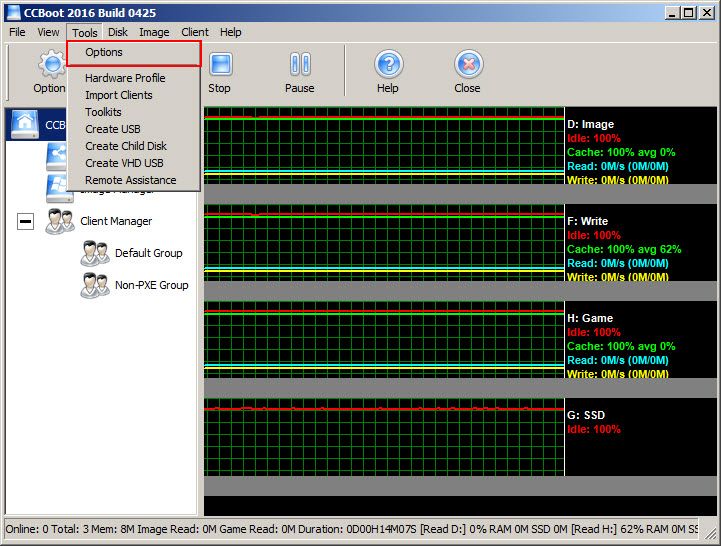Choose Options from the Tools menu
This screenshot has width=721, height=546.
pyautogui.click(x=134, y=53)
